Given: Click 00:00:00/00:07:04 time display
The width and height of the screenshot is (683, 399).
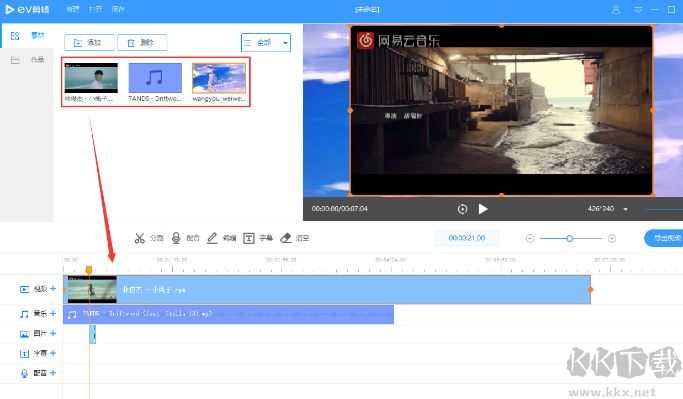Looking at the screenshot, I should tap(339, 209).
